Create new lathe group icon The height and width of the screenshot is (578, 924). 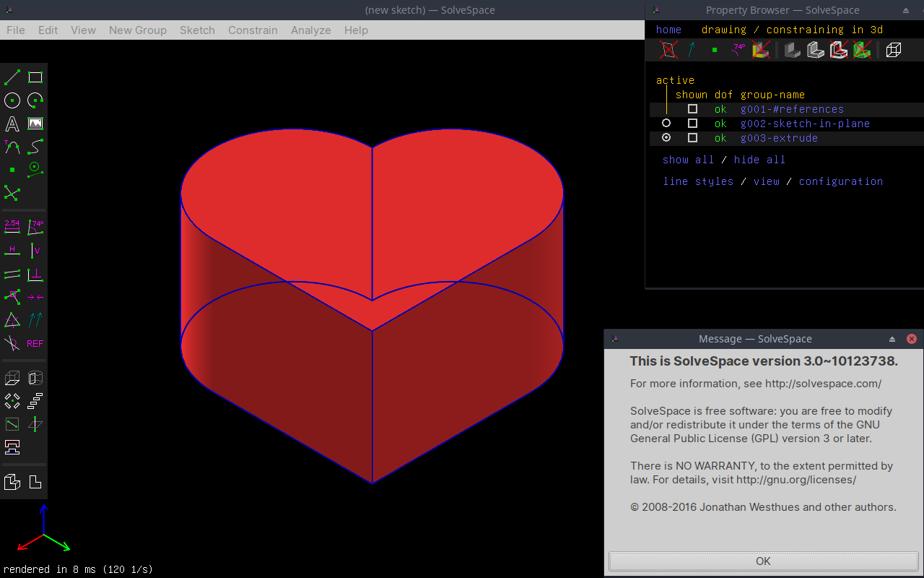pos(35,378)
